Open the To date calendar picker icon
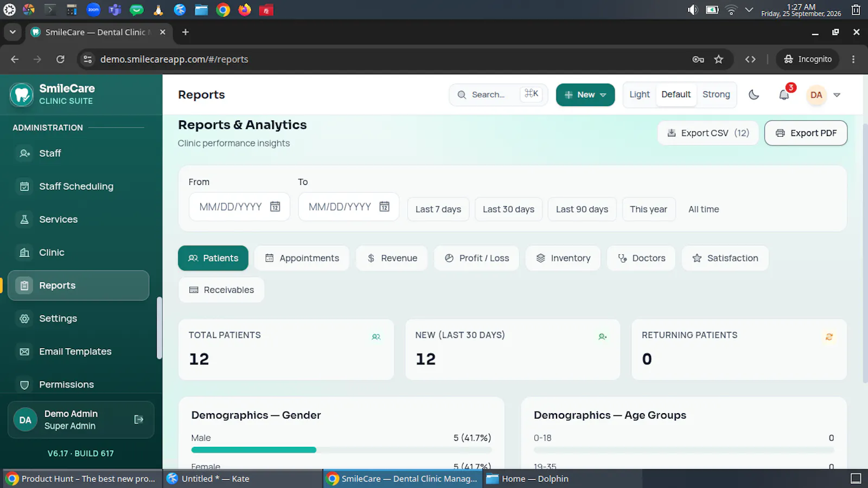Viewport: 868px width, 488px height. point(384,207)
